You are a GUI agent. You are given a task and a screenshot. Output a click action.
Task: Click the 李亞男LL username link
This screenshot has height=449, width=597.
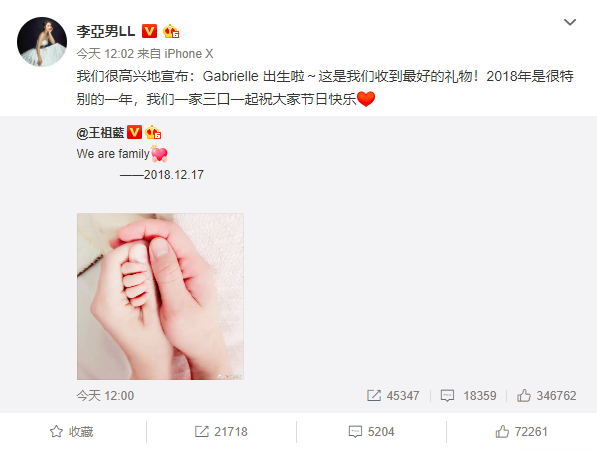tap(106, 31)
